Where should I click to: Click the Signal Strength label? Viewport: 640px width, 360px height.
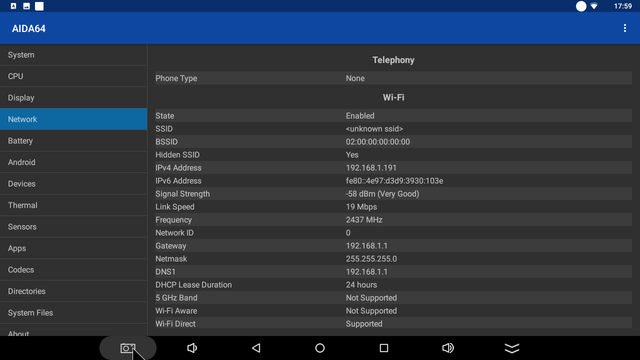point(182,194)
